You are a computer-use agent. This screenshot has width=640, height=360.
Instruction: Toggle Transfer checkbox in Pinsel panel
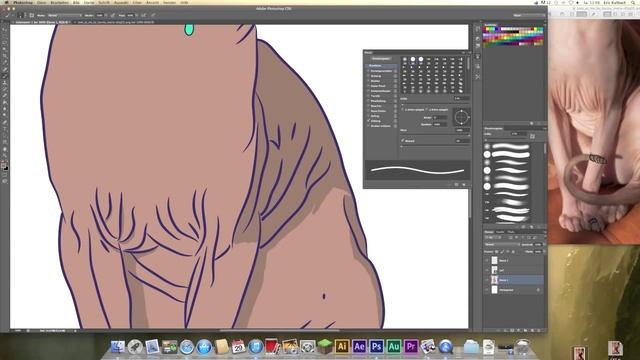[x=369, y=96]
